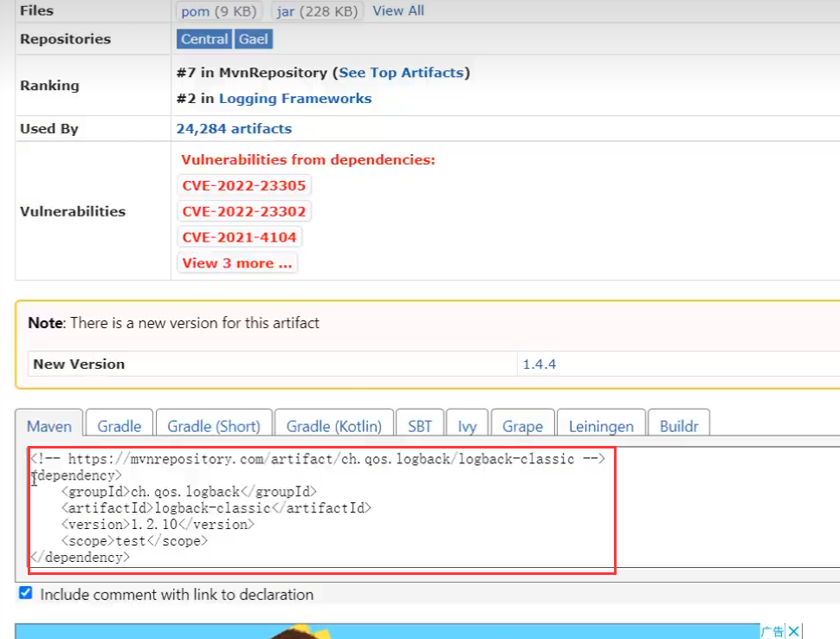This screenshot has width=840, height=639.
Task: Select the Grape tab
Action: point(522,426)
